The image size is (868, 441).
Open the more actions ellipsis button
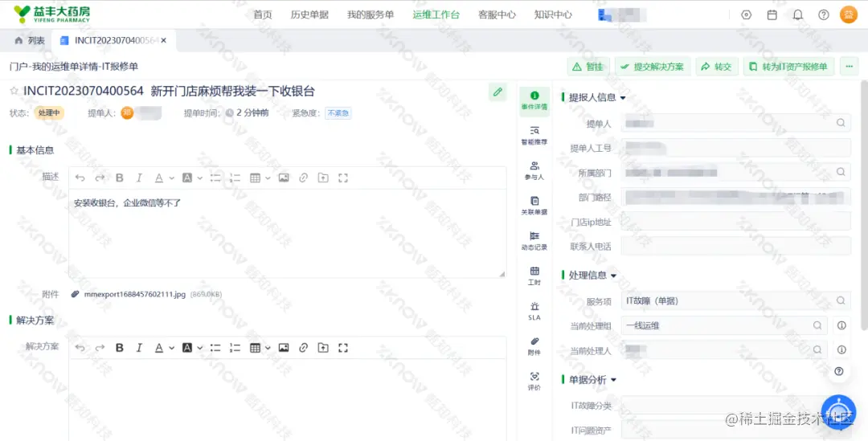[850, 67]
